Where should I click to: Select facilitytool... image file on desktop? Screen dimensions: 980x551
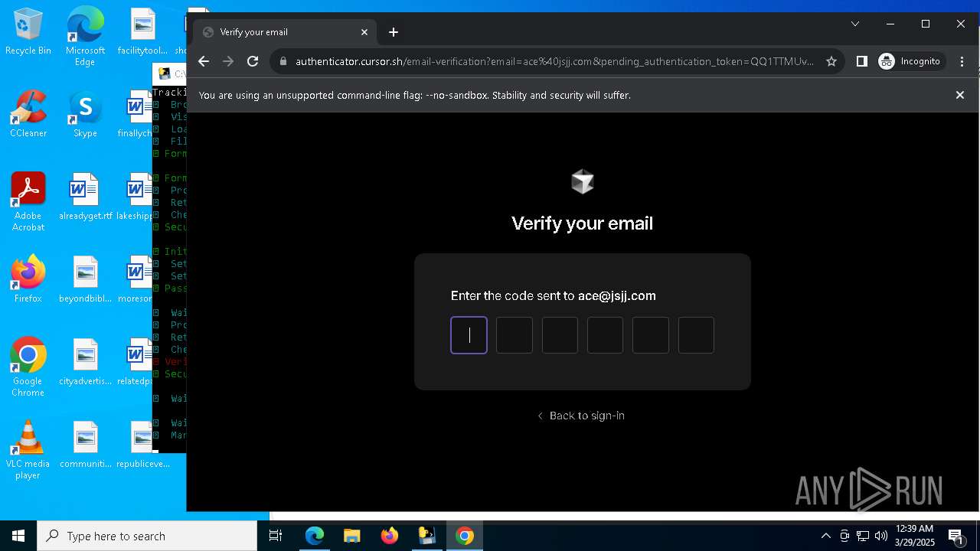[x=142, y=32]
